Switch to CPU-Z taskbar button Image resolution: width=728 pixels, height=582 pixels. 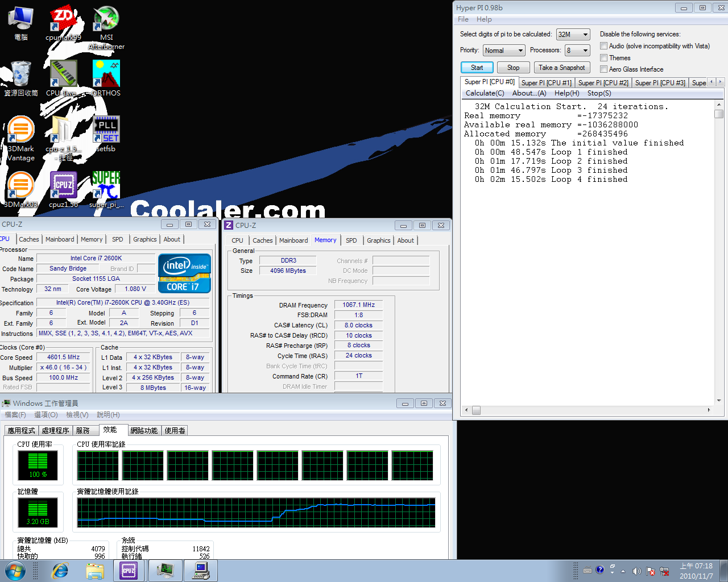(x=129, y=571)
